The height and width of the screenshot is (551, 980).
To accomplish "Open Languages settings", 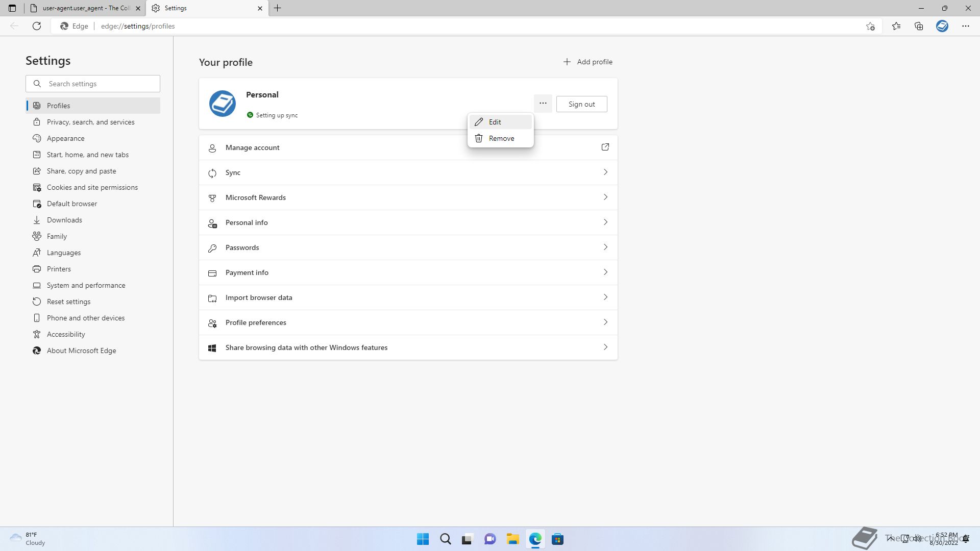I will [x=93, y=253].
